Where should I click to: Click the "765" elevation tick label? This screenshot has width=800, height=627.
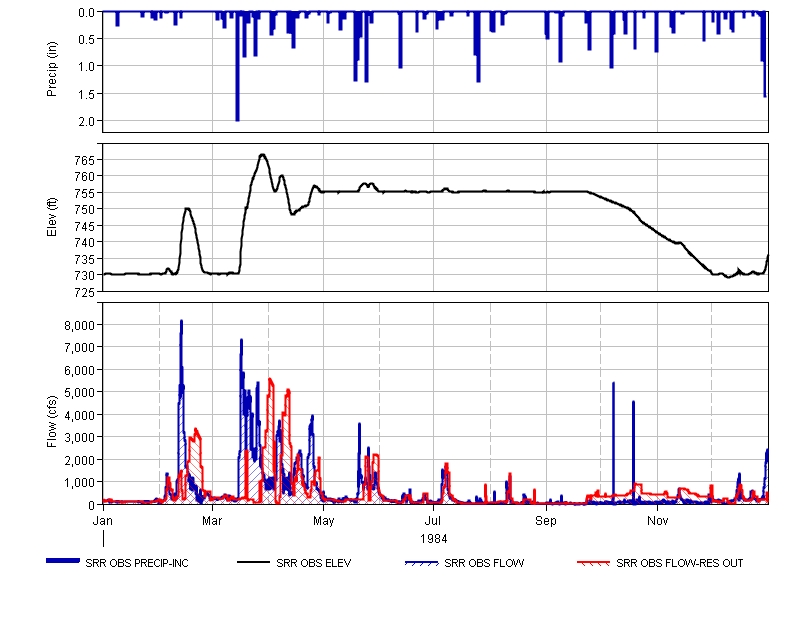85,160
